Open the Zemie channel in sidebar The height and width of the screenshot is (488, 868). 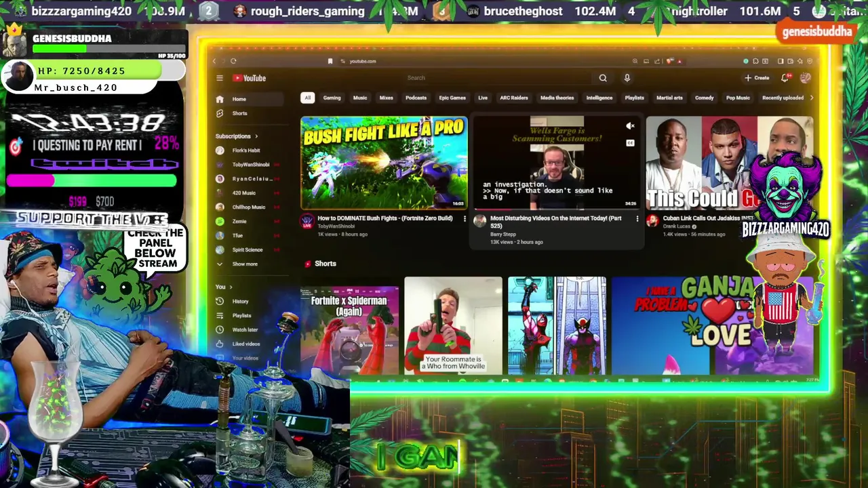(x=248, y=221)
